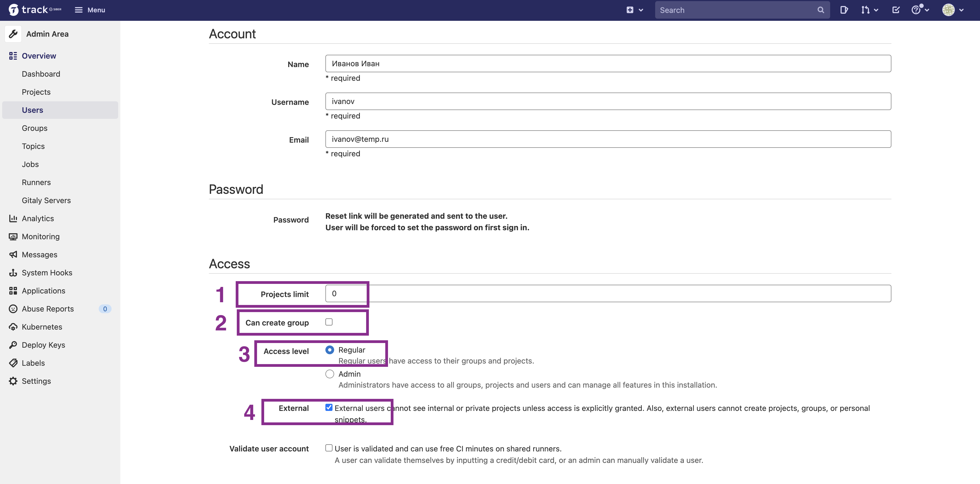Click the System Hooks anchor icon
The width and height of the screenshot is (980, 484).
[x=13, y=273]
